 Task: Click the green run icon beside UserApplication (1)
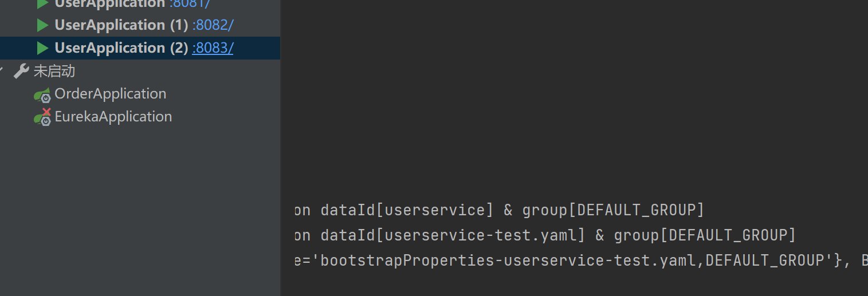42,25
